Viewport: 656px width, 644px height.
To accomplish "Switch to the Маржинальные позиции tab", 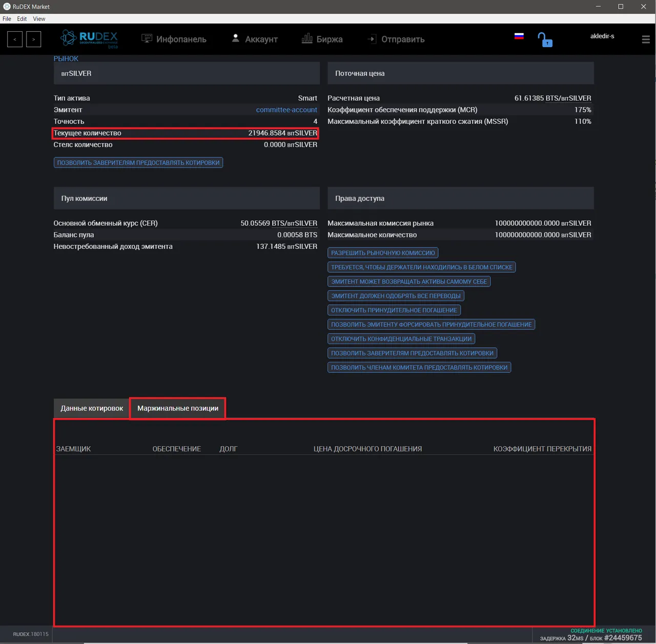I will coord(178,408).
